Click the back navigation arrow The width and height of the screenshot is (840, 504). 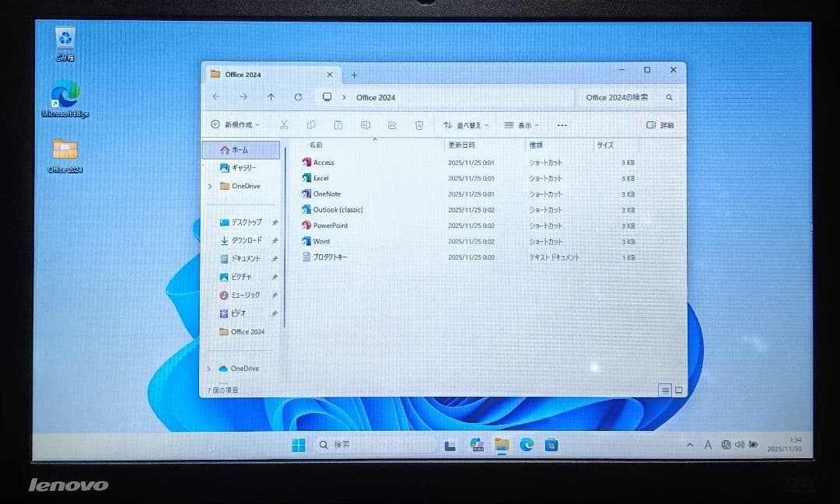216,96
